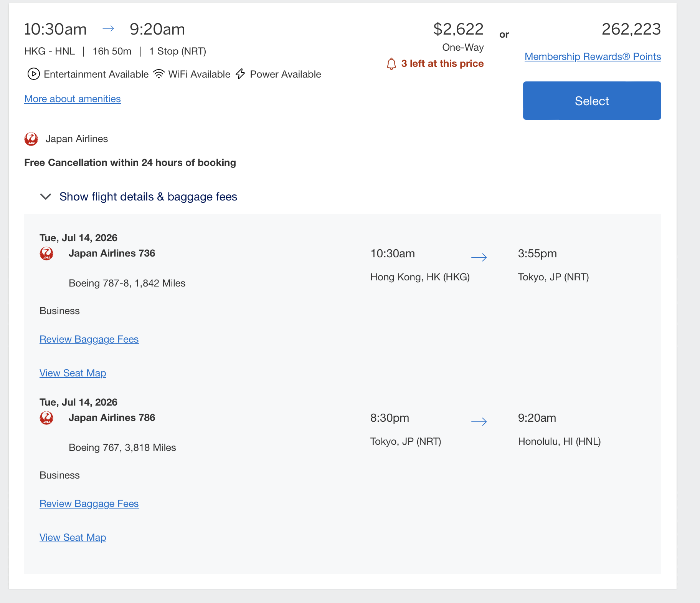Viewport: 700px width, 603px height.
Task: Click the bell icon beside price alert
Action: point(391,64)
